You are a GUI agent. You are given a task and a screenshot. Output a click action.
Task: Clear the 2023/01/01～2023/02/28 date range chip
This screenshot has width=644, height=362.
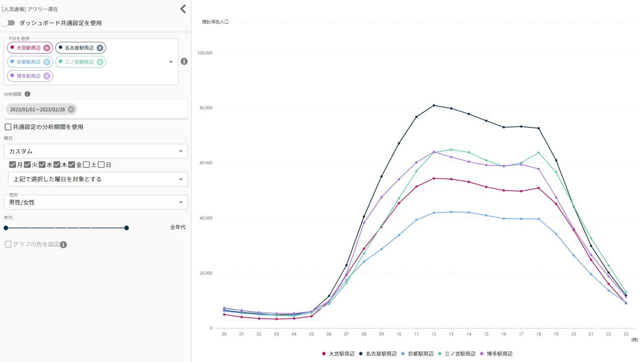coord(71,109)
